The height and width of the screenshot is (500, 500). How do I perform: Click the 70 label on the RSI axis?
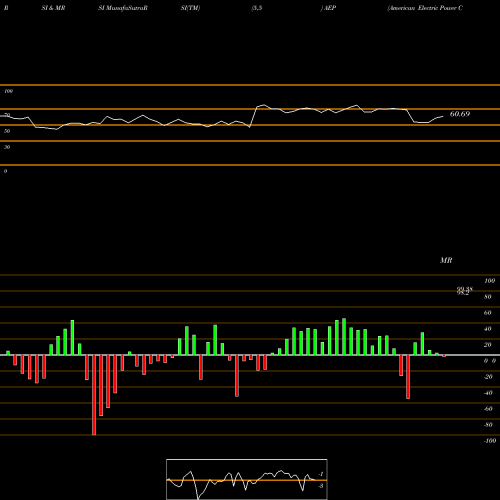7,115
